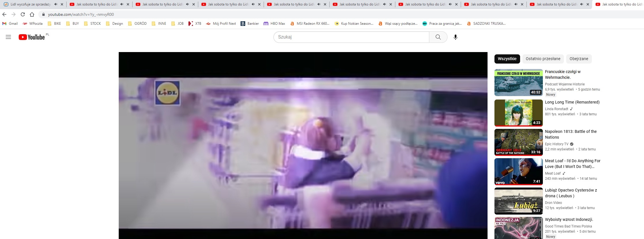Open the XTB bookmark
The width and height of the screenshot is (644, 239).
(x=195, y=24)
